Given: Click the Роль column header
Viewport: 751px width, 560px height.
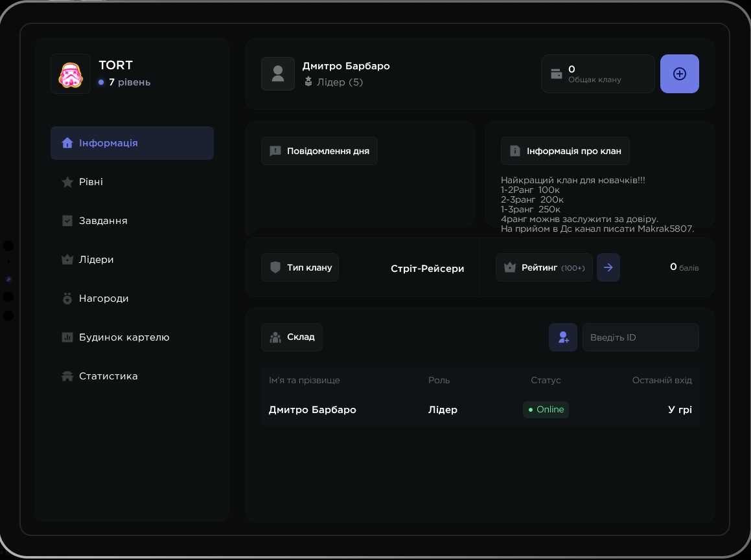Looking at the screenshot, I should 439,380.
